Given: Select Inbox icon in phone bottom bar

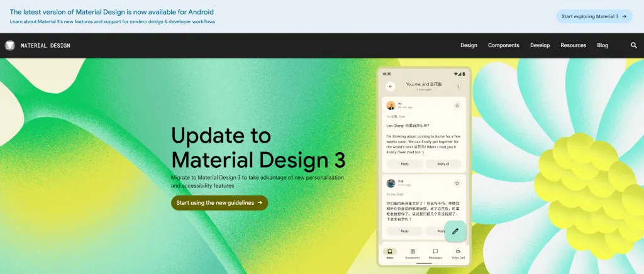Looking at the screenshot, I should coord(390,251).
